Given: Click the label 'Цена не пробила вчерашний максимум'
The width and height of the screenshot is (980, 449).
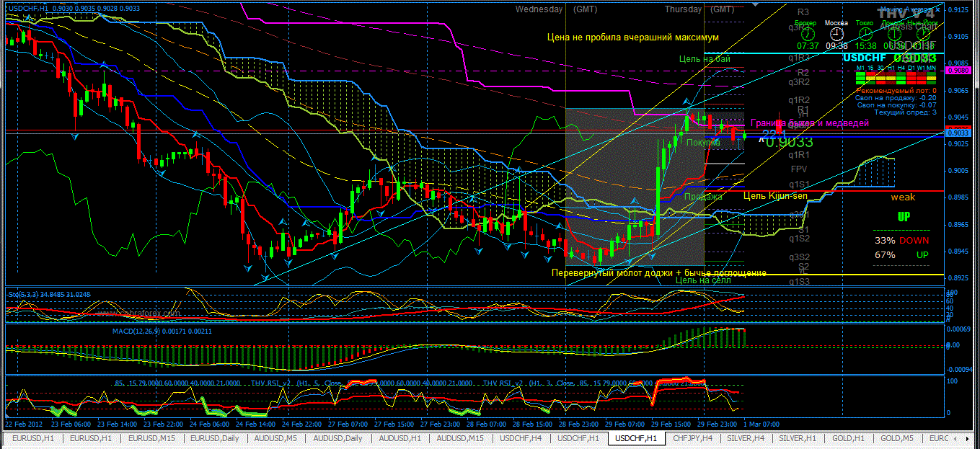Looking at the screenshot, I should point(633,37).
